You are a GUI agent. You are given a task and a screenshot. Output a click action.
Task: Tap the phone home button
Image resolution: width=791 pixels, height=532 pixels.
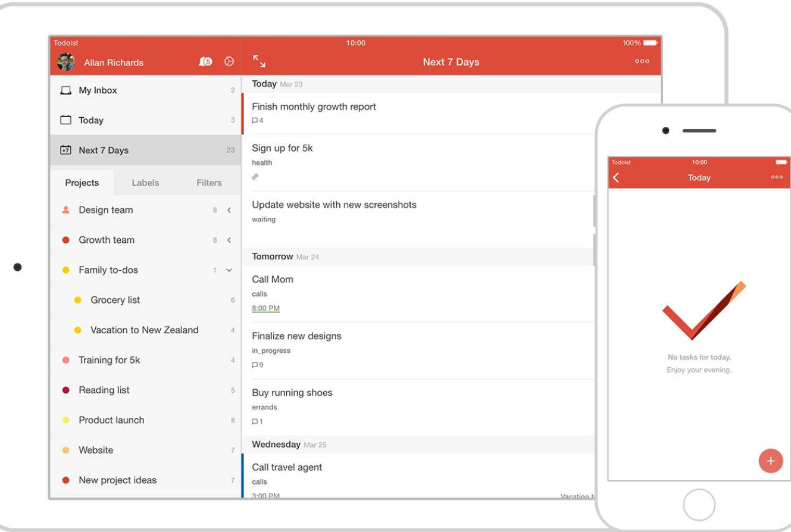pyautogui.click(x=699, y=505)
